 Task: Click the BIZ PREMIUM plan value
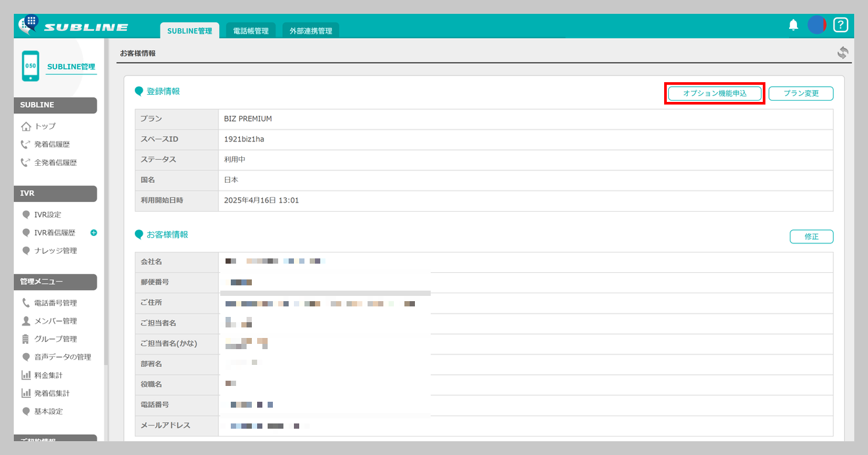click(248, 119)
